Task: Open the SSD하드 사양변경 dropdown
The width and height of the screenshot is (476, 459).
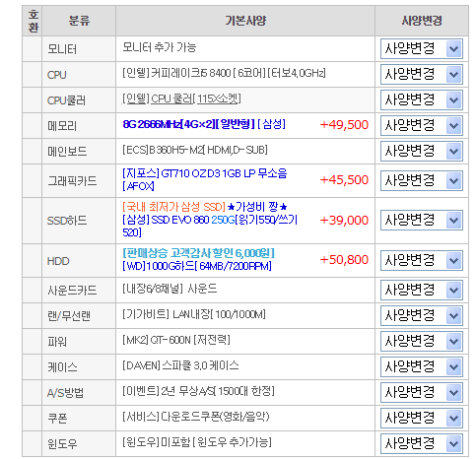Action: 422,221
